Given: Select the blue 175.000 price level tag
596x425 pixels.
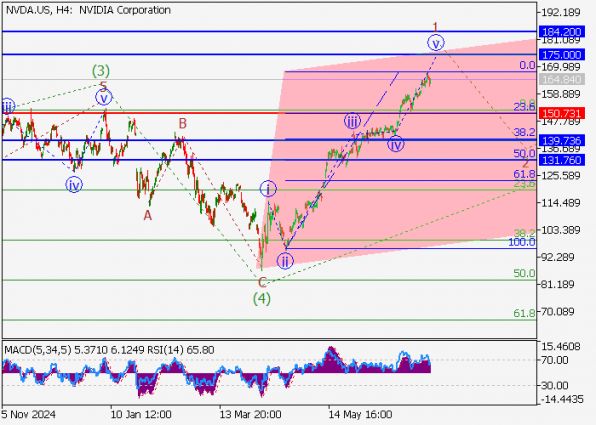Looking at the screenshot, I should (561, 55).
